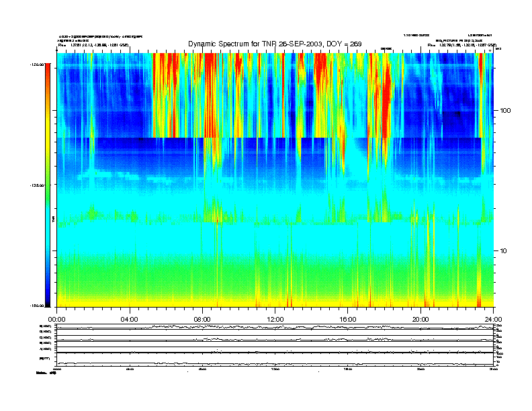
Task: Click the 'Dynamic Spectrum for TNR' plot title
Action: (x=275, y=44)
